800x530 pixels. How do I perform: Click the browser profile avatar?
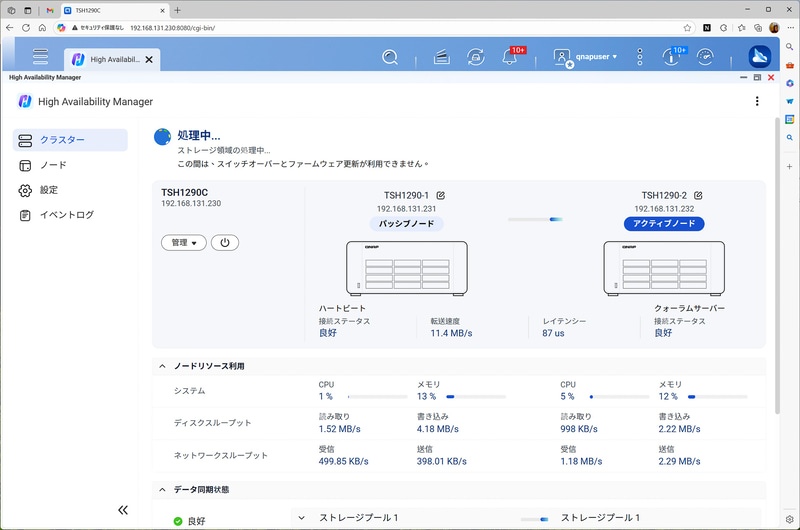774,28
